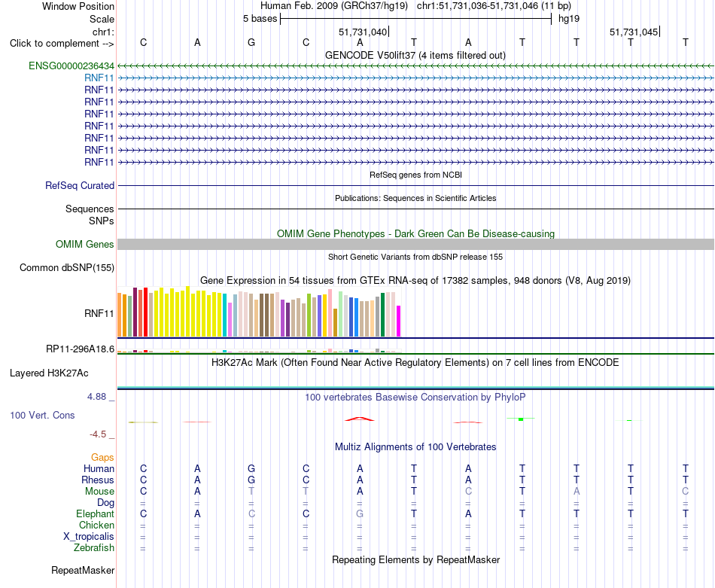
Task: Click the Chicken species label
Action: tap(96, 525)
